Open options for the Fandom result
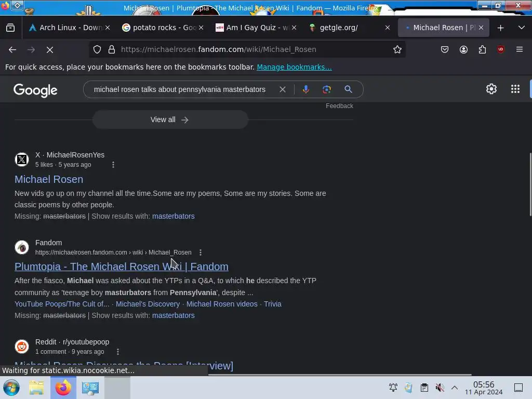 [201, 252]
